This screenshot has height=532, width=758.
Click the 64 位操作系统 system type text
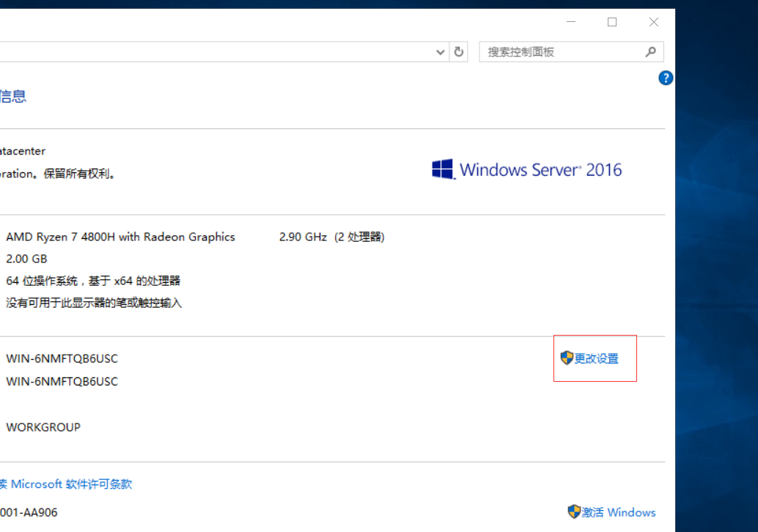tap(93, 281)
